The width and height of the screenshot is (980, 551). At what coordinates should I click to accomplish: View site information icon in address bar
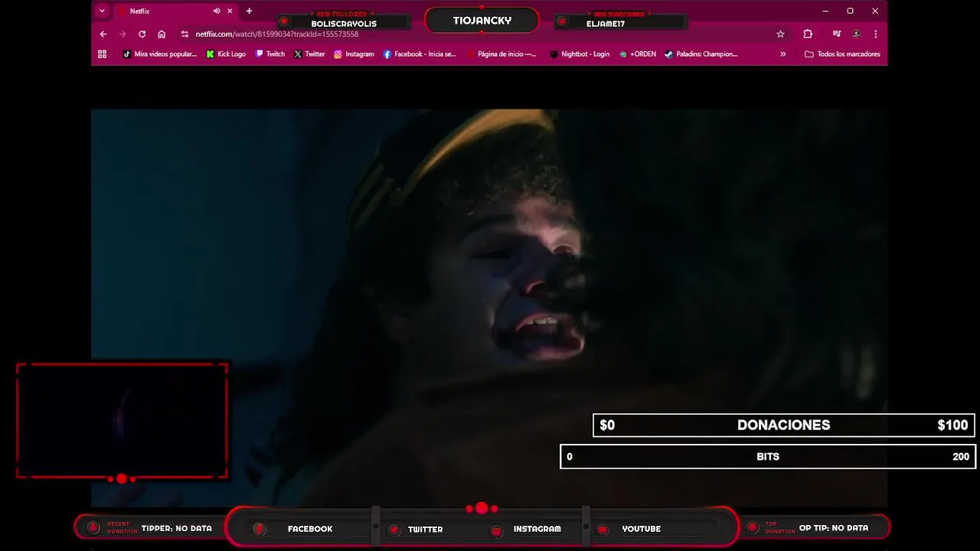coord(185,34)
